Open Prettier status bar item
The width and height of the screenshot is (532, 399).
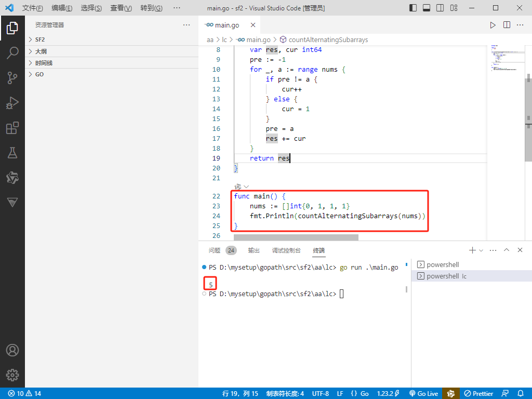pyautogui.click(x=478, y=394)
